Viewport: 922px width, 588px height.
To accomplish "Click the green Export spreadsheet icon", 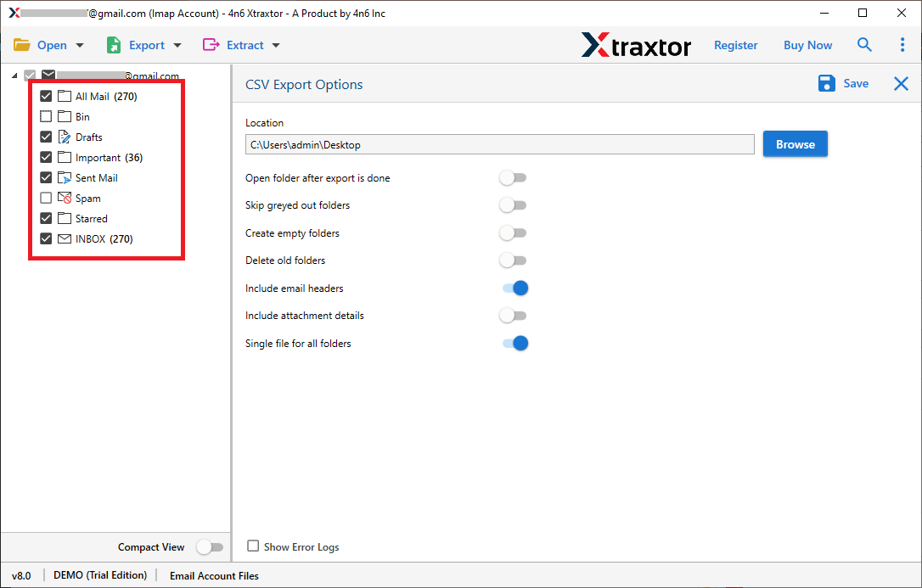I will 115,44.
